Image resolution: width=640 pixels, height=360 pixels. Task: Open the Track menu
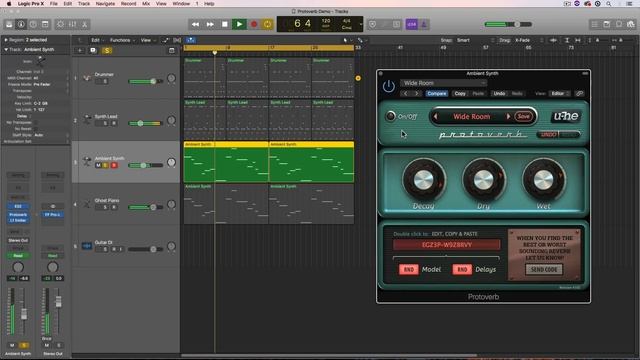click(x=84, y=4)
